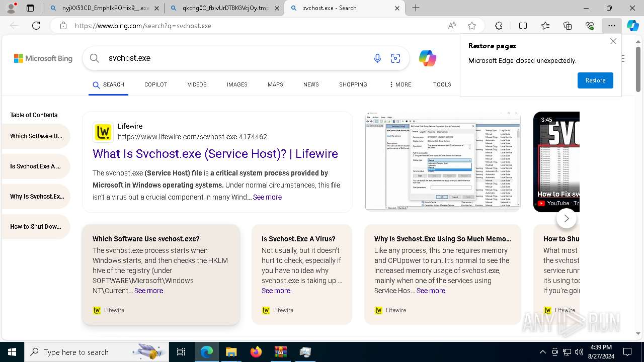644x362 pixels.
Task: Click the page scrollbar down arrow
Action: 638,333
